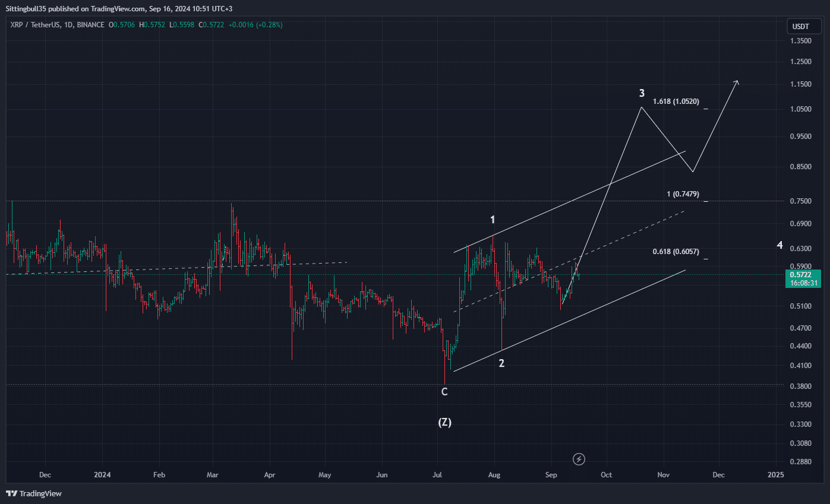830x504 pixels.
Task: Click the May label on the time axis
Action: pos(324,475)
